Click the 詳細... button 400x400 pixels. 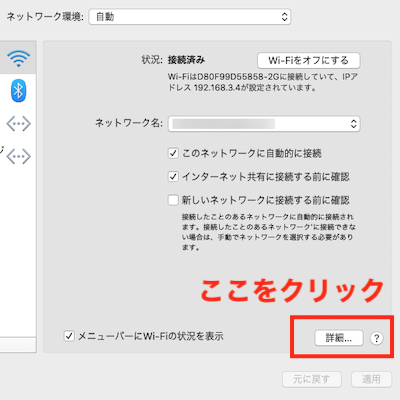click(x=339, y=338)
